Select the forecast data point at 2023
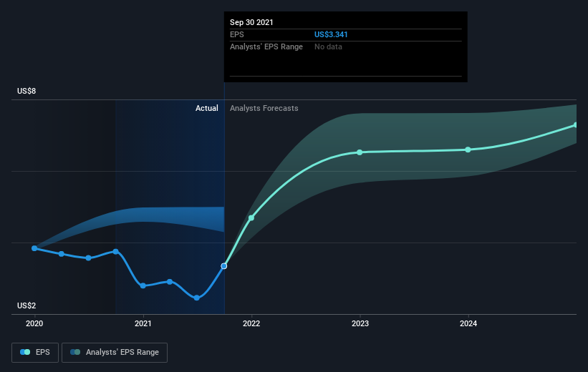The image size is (588, 372). point(360,152)
